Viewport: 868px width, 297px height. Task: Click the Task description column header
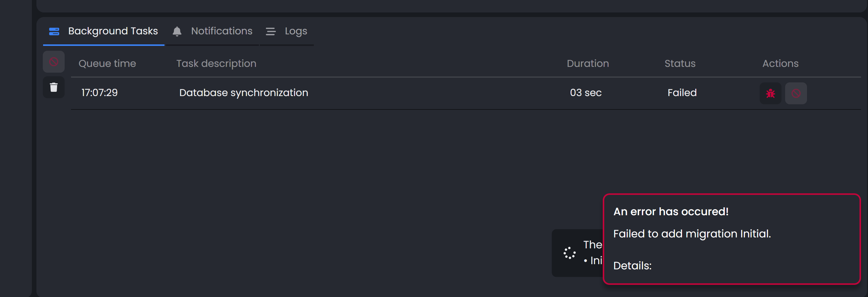click(x=216, y=64)
